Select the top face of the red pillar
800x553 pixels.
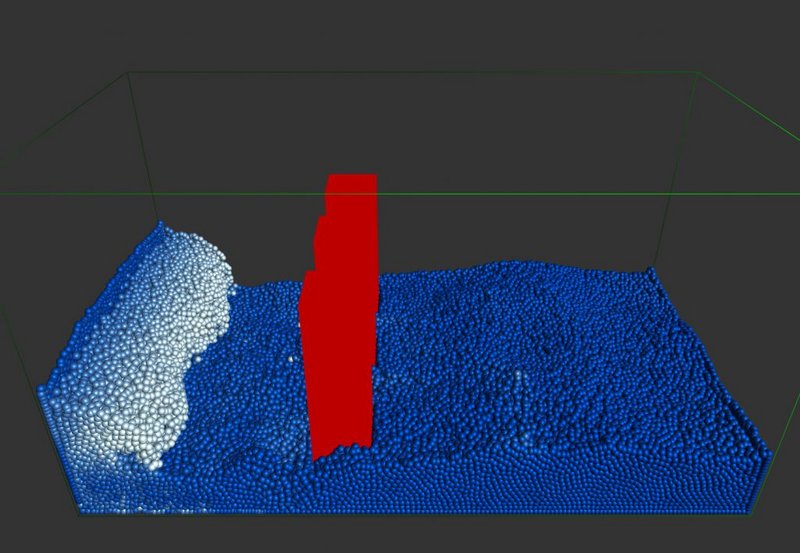coord(352,179)
